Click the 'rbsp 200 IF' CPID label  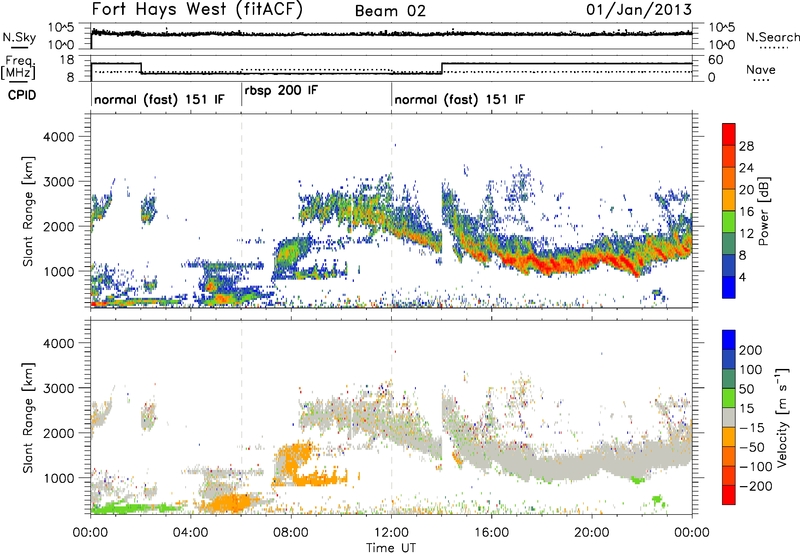pos(281,91)
